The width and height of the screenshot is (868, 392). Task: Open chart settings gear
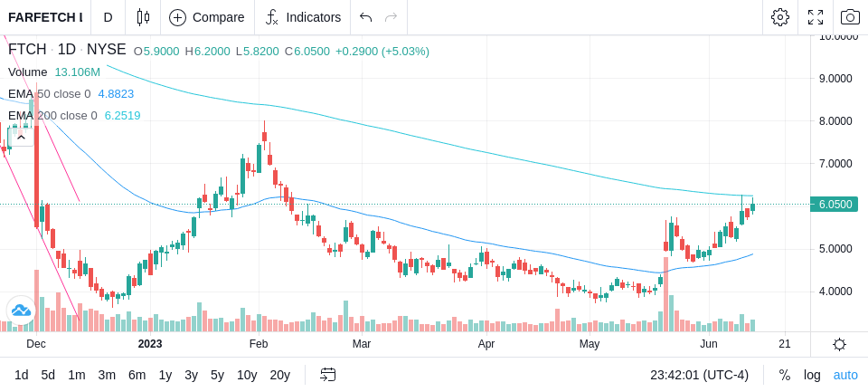[780, 17]
